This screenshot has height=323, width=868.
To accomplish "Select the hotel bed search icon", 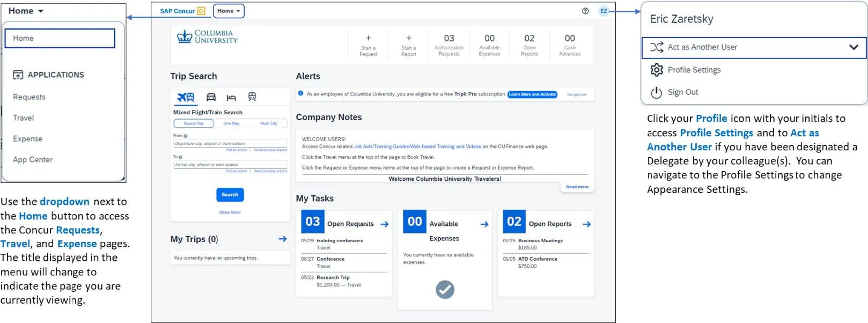I will tap(231, 97).
